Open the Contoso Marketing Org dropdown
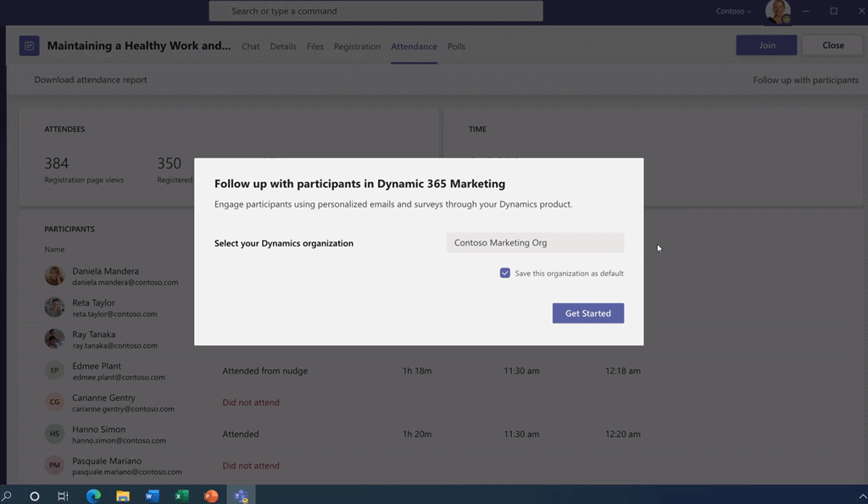 pyautogui.click(x=535, y=243)
